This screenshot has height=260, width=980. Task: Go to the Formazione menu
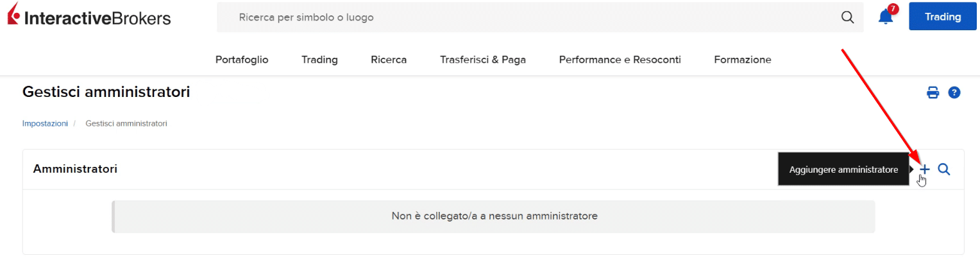(743, 60)
